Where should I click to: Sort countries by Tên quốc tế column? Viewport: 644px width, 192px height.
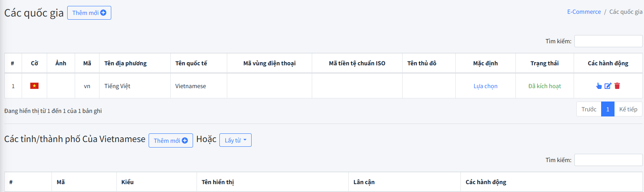pyautogui.click(x=191, y=63)
